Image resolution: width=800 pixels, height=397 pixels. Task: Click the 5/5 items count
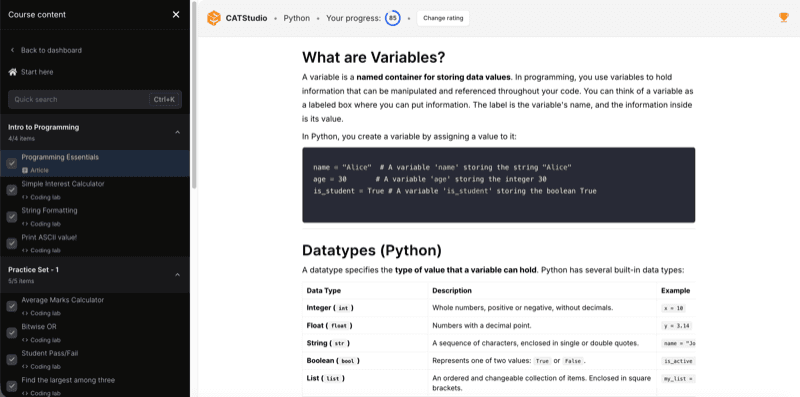point(21,281)
